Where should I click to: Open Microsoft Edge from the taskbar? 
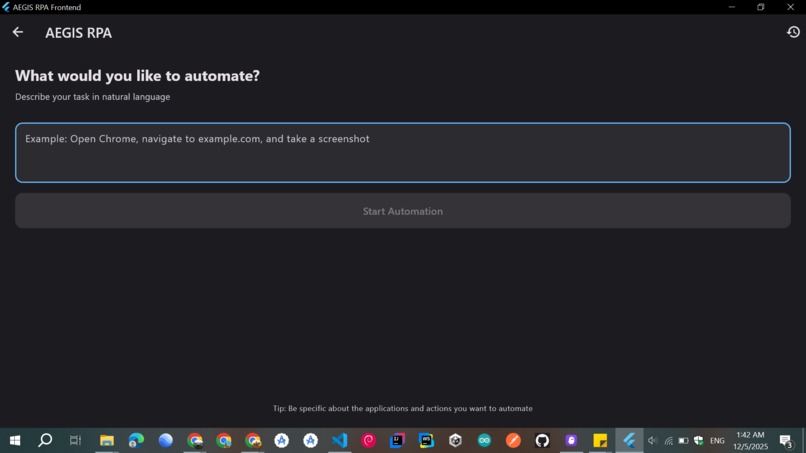[x=136, y=440]
